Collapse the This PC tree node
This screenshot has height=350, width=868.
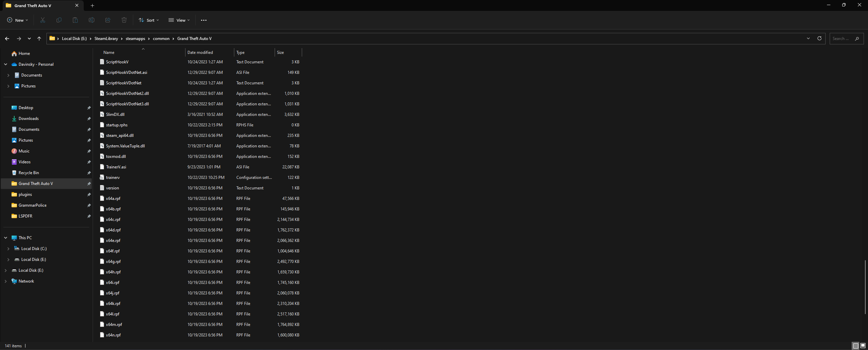(5, 238)
